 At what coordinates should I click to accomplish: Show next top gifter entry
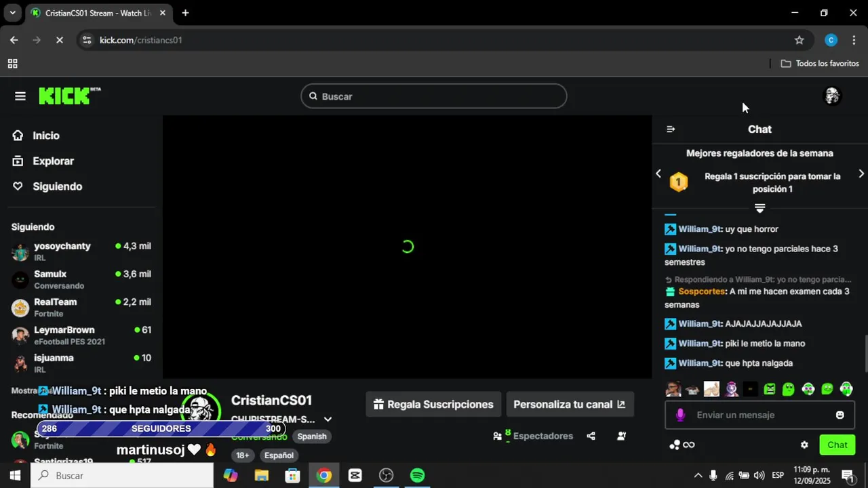861,174
